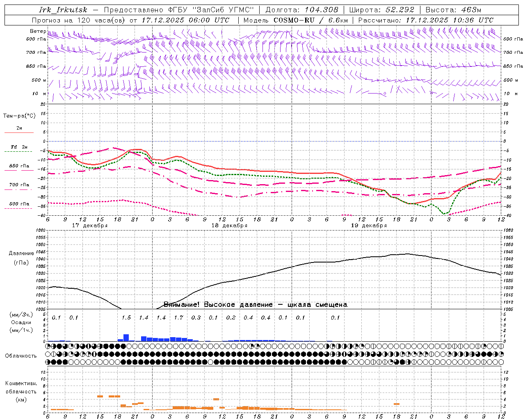Select the Широта: 52.292 value

tap(381, 10)
